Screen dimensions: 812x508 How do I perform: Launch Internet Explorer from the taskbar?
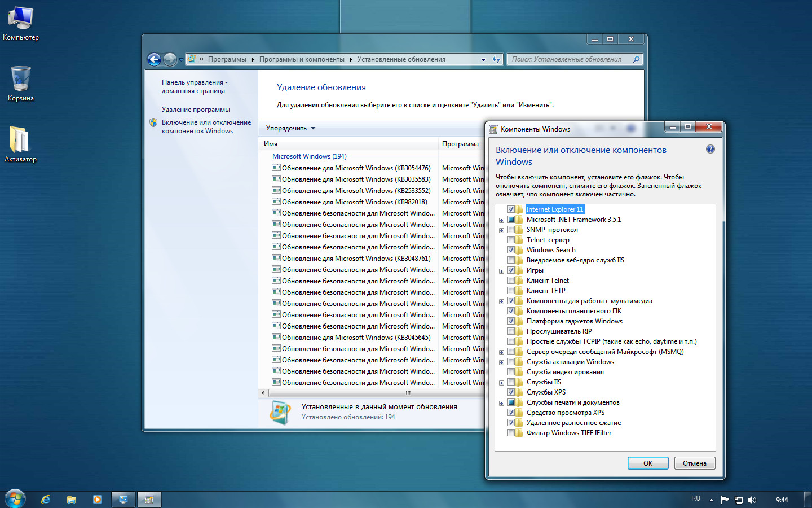point(46,500)
